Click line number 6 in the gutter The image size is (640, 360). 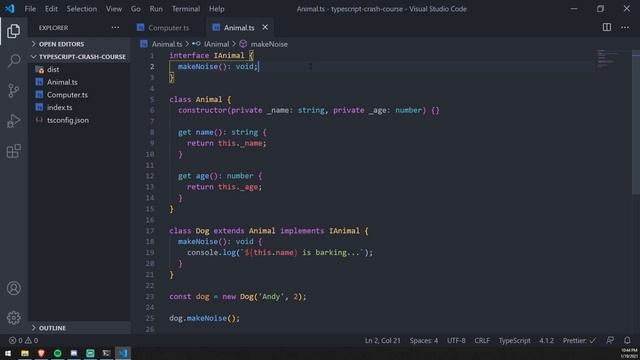[x=152, y=110]
